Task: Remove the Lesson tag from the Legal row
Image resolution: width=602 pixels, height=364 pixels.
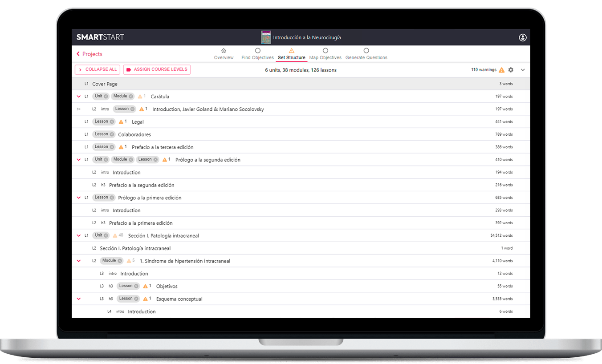Action: [112, 121]
